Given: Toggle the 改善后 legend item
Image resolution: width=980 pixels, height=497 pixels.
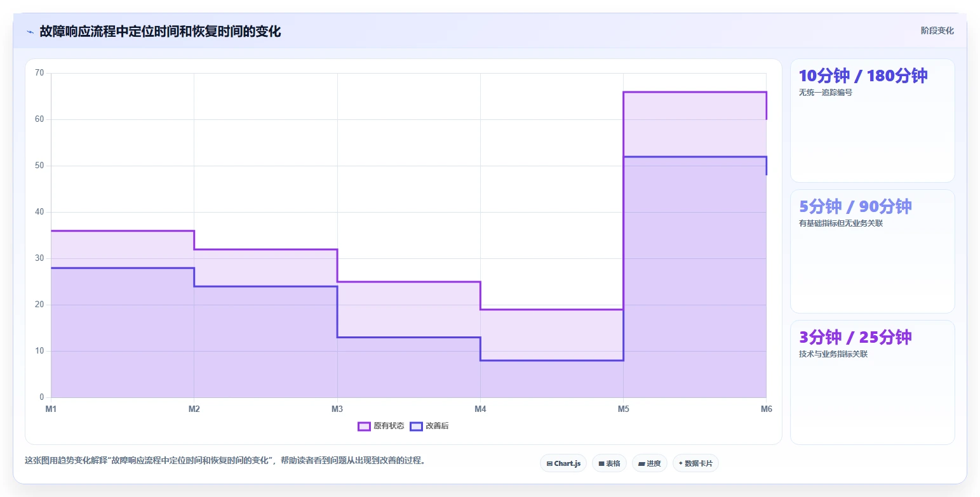Looking at the screenshot, I should (429, 426).
